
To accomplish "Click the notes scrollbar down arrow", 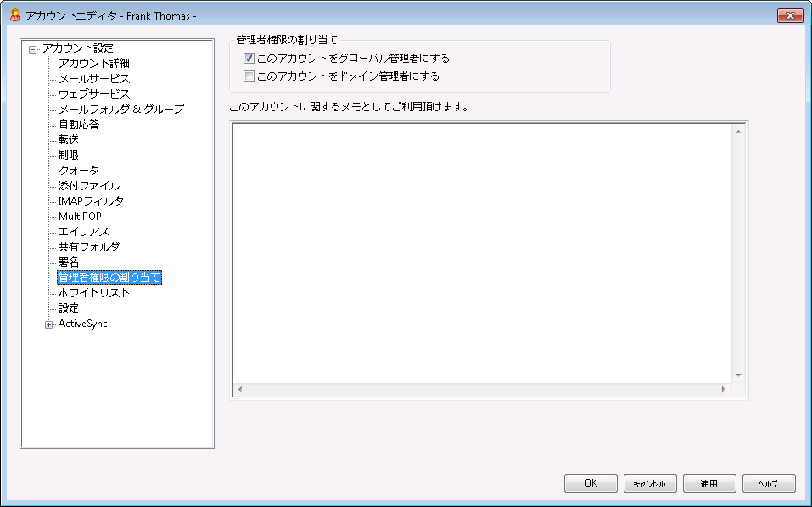I will (737, 375).
